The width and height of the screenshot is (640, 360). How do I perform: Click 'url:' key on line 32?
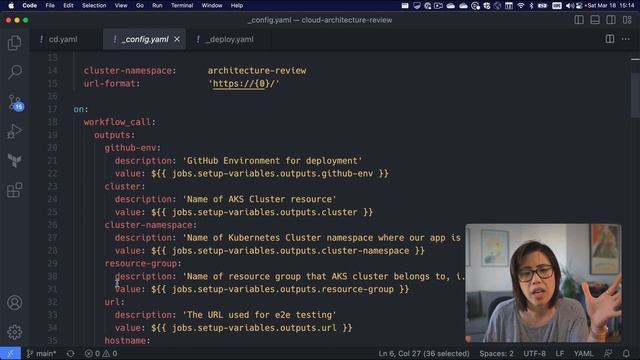(114, 302)
